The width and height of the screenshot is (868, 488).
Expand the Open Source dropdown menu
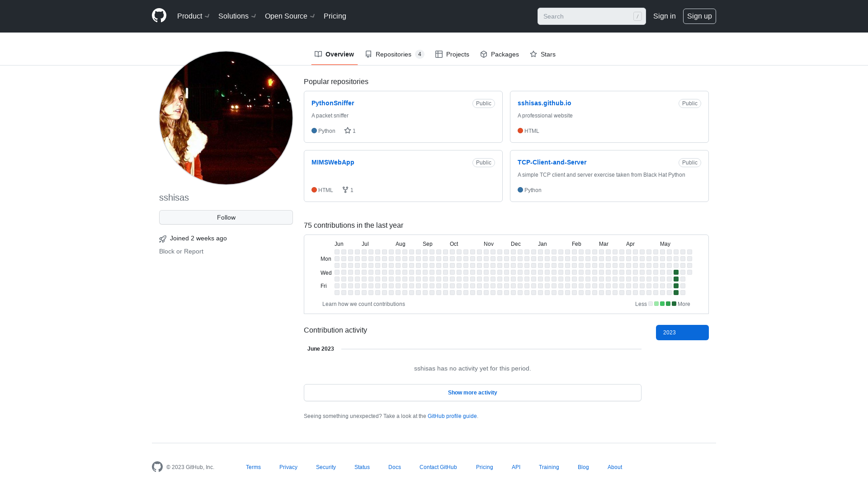click(x=290, y=16)
